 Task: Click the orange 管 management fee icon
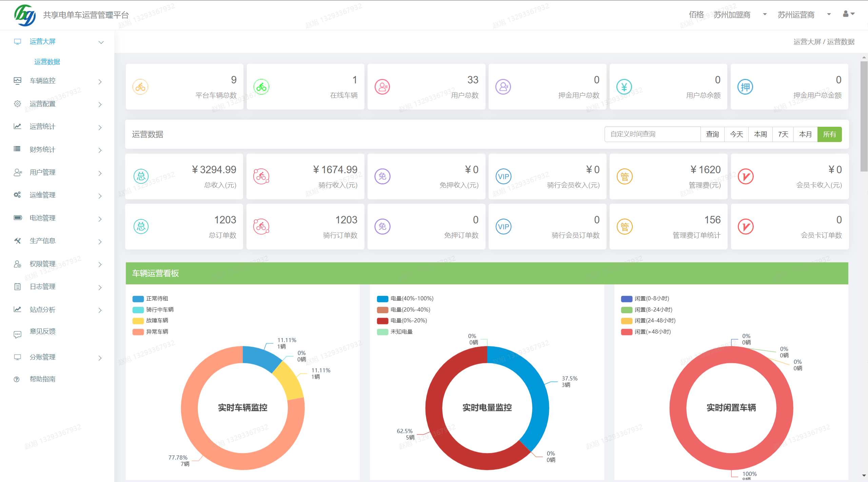[625, 177]
